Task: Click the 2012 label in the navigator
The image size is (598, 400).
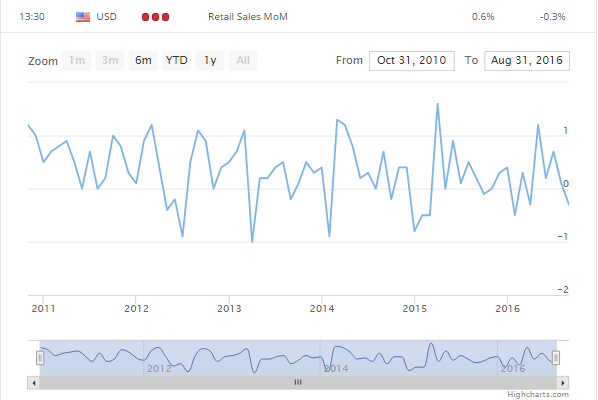Action: (159, 369)
